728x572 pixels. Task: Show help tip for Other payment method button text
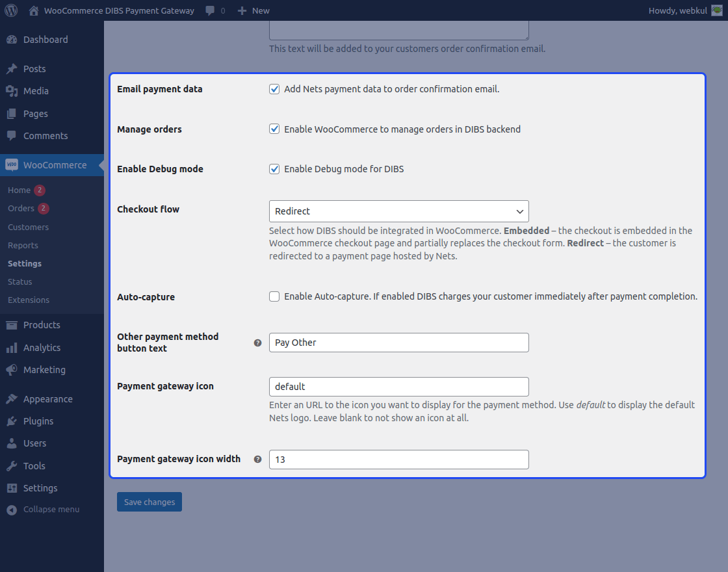(x=257, y=343)
